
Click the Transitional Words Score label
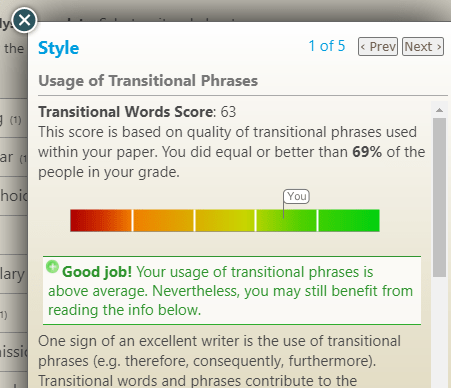(x=127, y=112)
